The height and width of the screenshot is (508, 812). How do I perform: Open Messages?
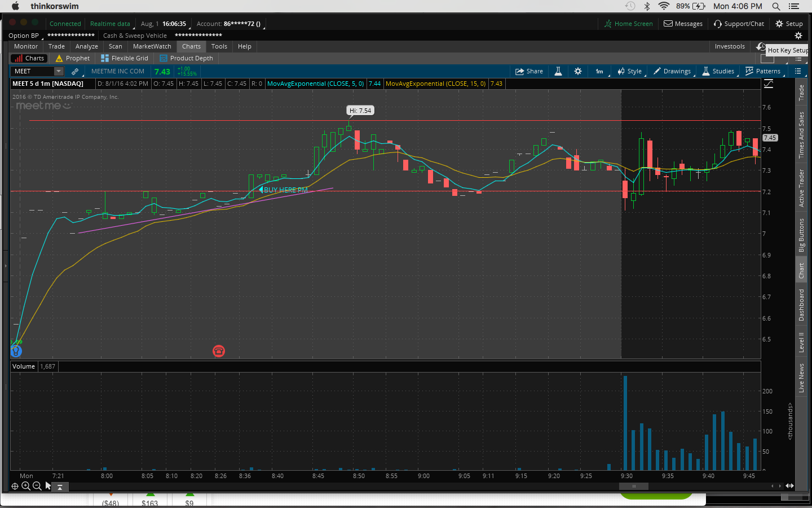pyautogui.click(x=683, y=24)
